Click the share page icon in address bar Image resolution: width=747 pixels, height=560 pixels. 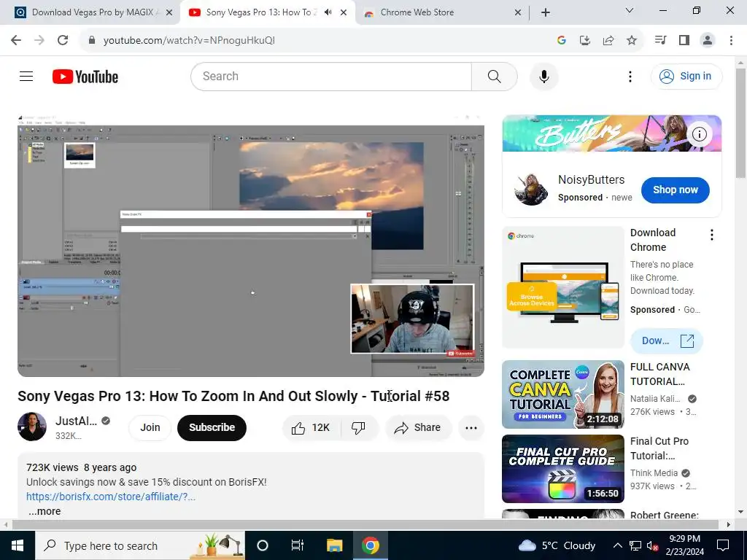click(x=608, y=40)
